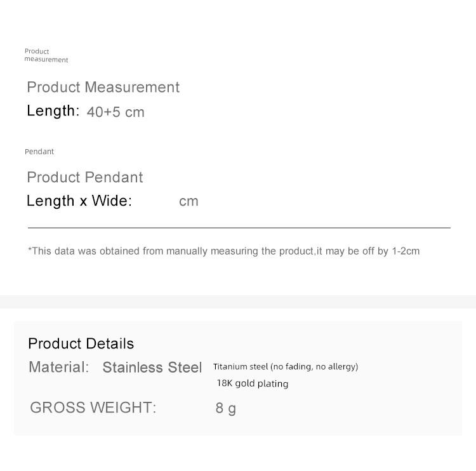Image resolution: width=476 pixels, height=471 pixels.
Task: Click the 'Material:' label
Action: pos(59,367)
